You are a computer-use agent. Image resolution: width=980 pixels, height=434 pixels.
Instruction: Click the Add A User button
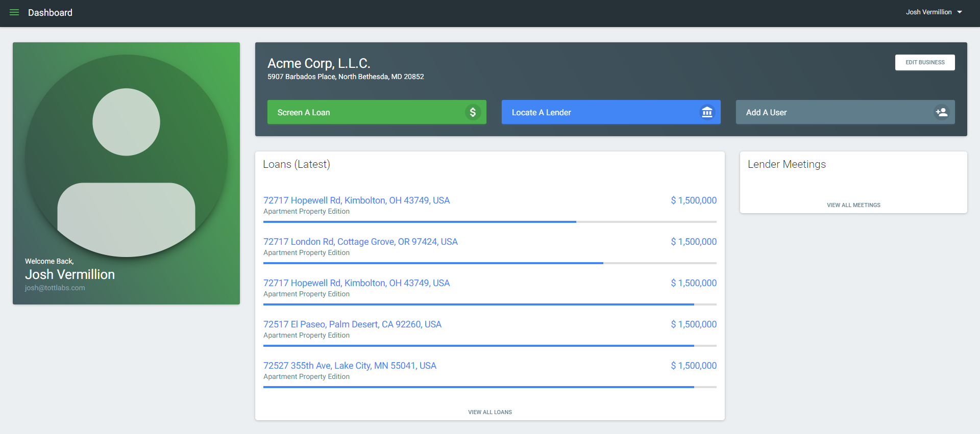[845, 112]
